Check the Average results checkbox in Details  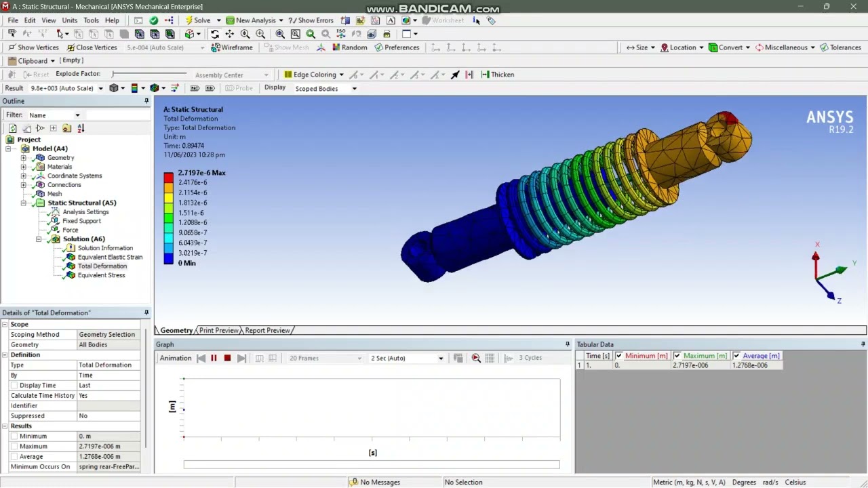(x=14, y=456)
